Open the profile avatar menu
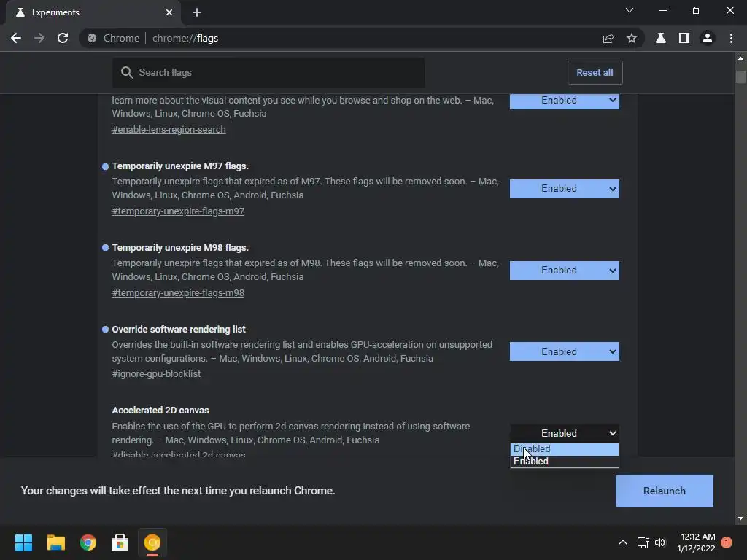Image resolution: width=747 pixels, height=560 pixels. click(708, 38)
